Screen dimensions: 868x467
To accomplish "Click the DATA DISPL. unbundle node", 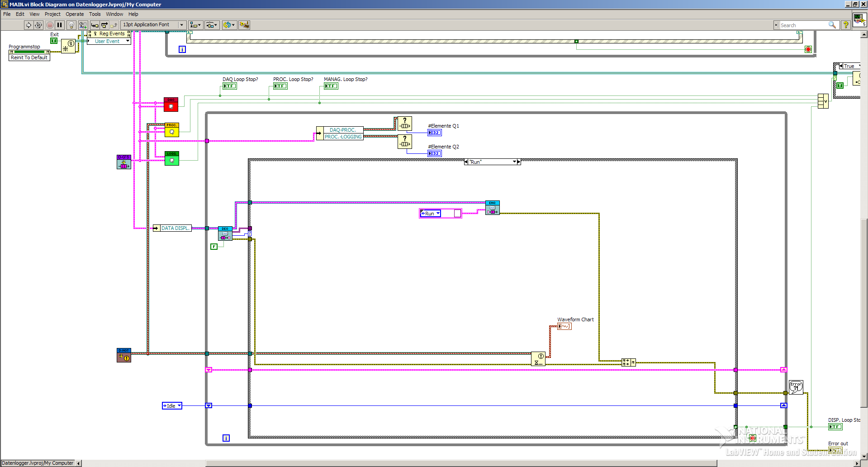I will click(172, 228).
